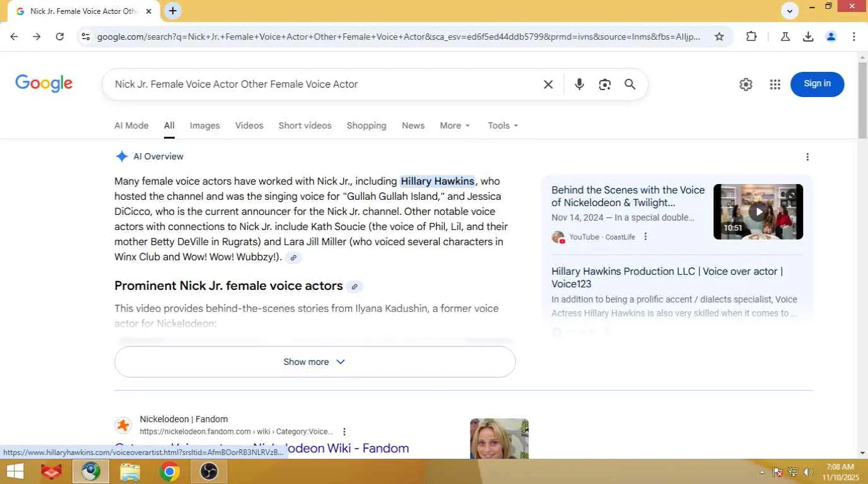Open the Short videos tab
868x484 pixels.
click(x=305, y=125)
